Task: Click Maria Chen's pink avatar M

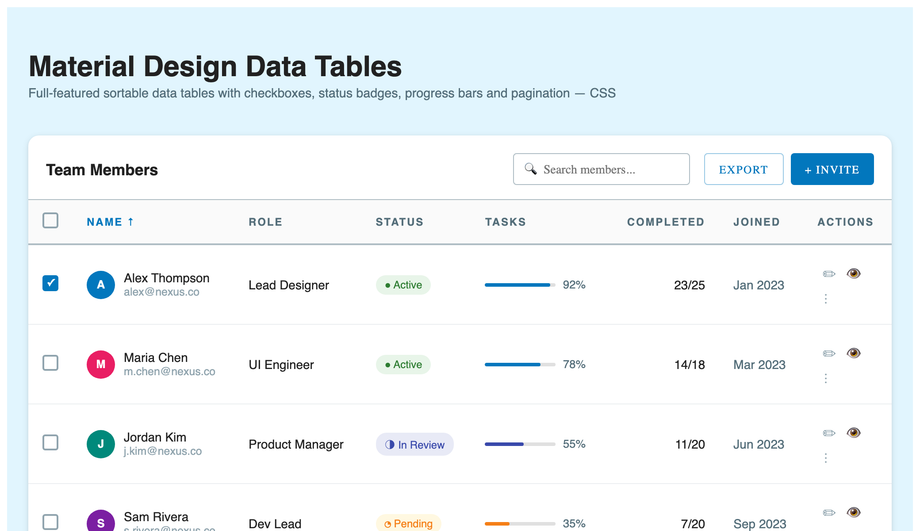Action: [101, 364]
